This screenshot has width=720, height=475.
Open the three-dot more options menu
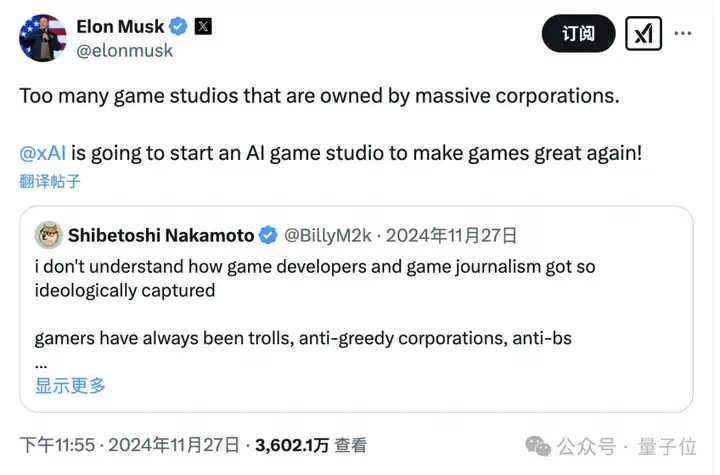(x=683, y=33)
